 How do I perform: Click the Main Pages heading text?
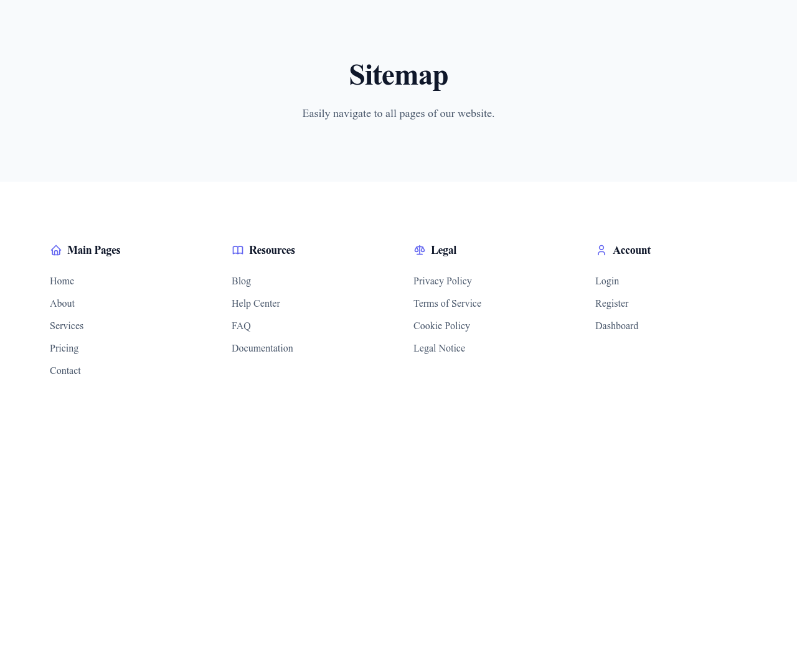[x=94, y=250]
